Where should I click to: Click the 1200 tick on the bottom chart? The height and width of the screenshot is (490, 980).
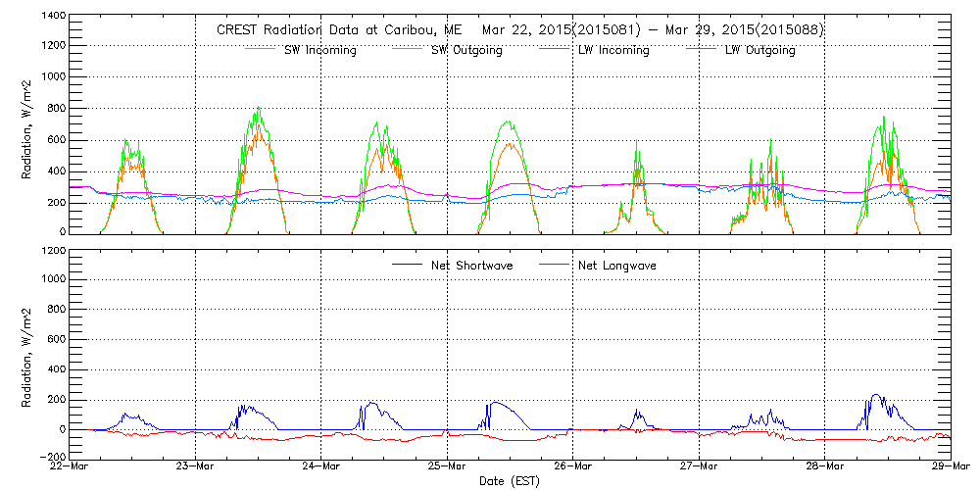point(52,250)
